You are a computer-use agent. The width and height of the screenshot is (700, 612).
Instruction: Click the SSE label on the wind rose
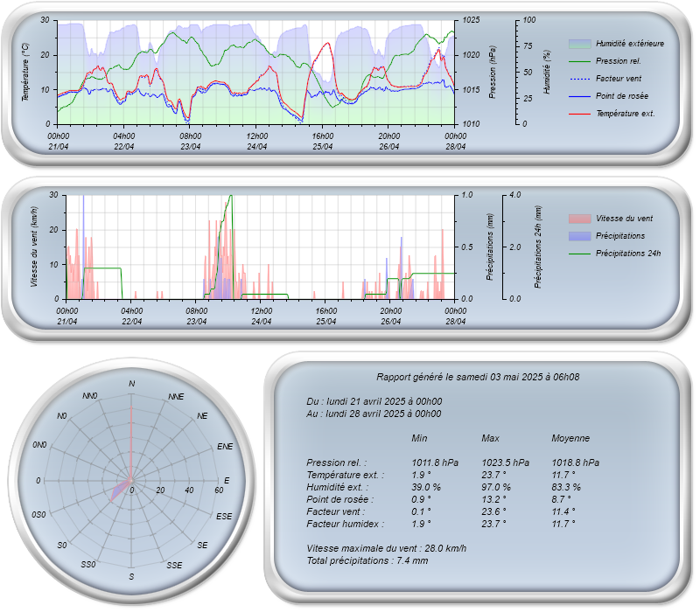pos(174,565)
